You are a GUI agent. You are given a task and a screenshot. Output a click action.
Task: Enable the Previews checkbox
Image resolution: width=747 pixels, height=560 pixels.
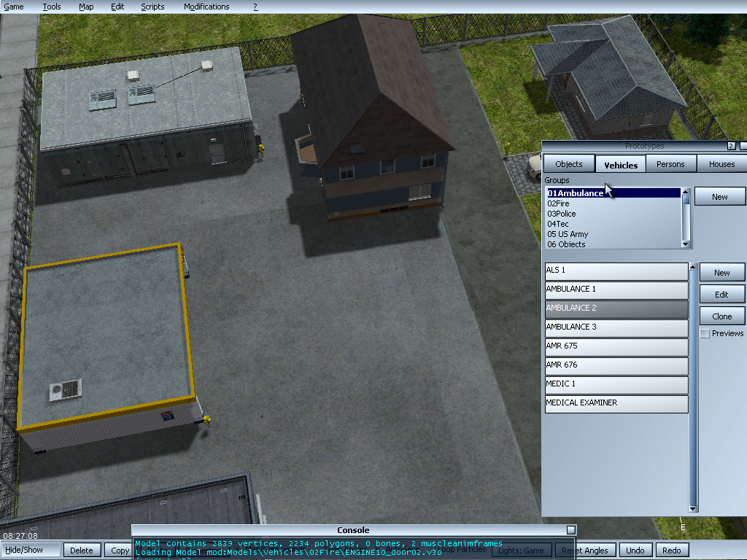tap(705, 334)
